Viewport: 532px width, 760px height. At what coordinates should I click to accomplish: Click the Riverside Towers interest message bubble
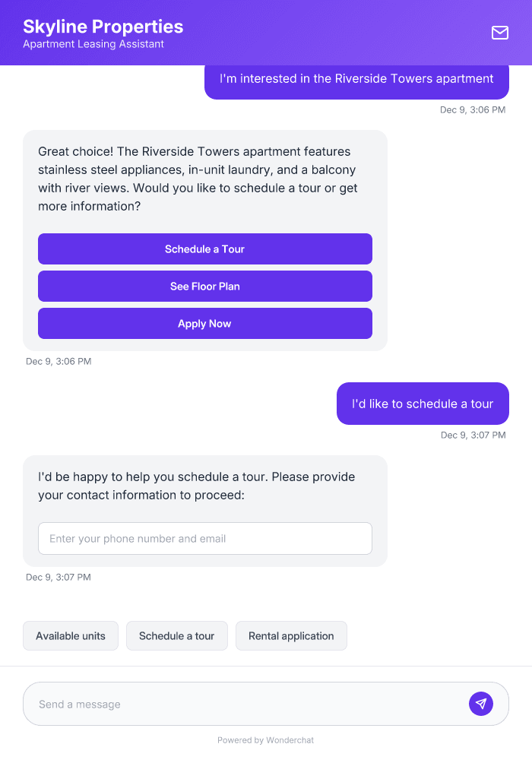pyautogui.click(x=356, y=79)
